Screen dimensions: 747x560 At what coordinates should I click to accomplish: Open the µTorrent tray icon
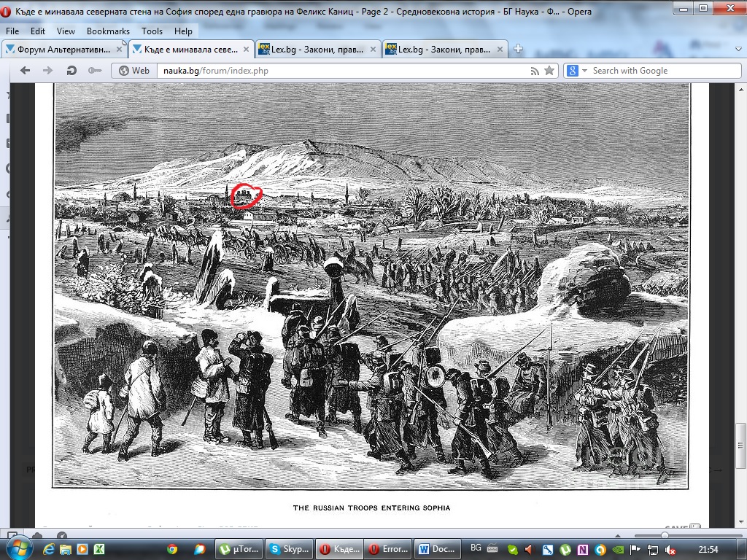click(x=565, y=550)
